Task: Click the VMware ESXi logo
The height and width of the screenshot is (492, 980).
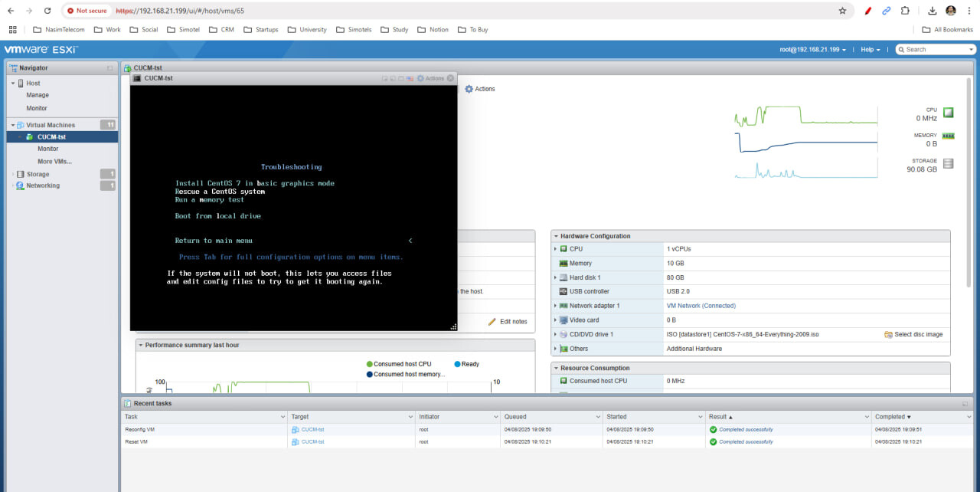Action: click(x=41, y=49)
